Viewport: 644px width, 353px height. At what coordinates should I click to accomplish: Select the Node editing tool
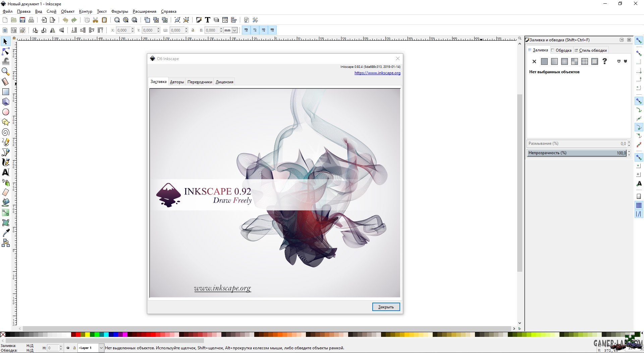[5, 51]
